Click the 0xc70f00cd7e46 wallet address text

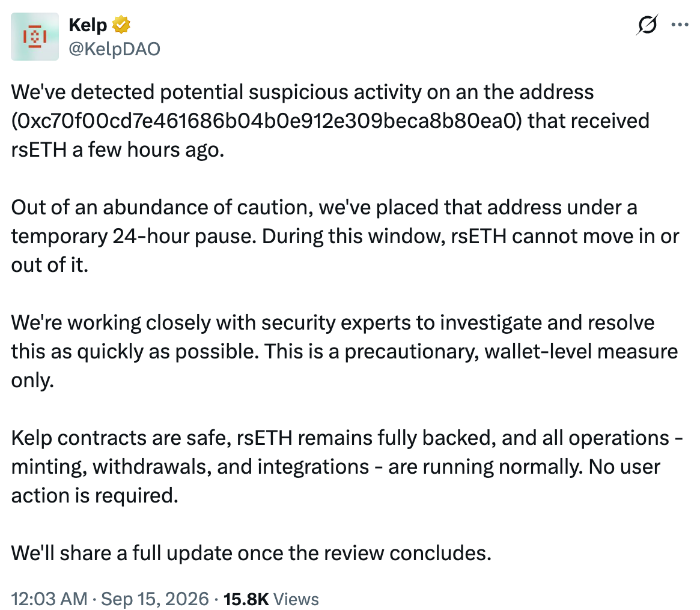[267, 121]
